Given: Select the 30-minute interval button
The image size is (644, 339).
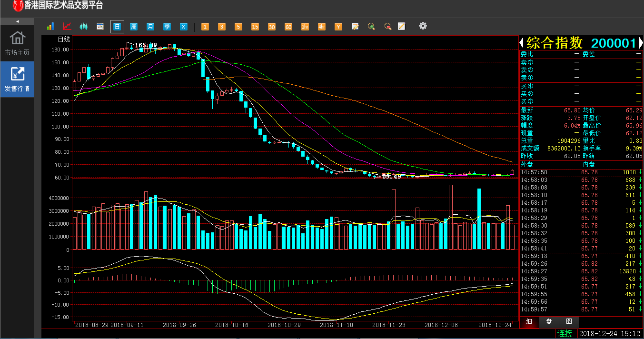Looking at the screenshot, I should tap(272, 27).
